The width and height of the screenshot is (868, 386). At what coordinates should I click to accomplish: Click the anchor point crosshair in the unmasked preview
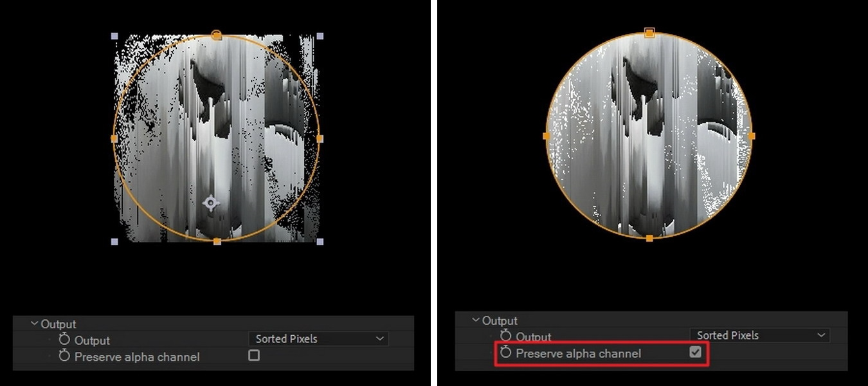click(x=211, y=203)
